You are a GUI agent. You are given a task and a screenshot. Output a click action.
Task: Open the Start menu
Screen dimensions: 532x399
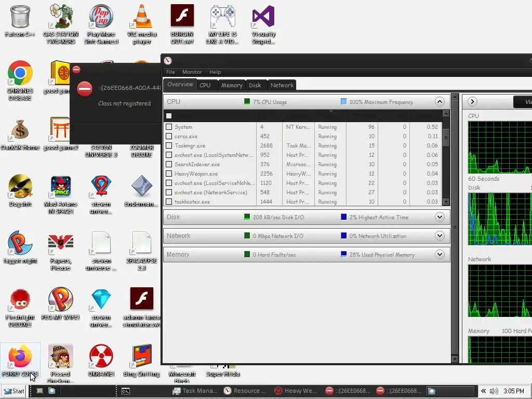[x=14, y=391]
